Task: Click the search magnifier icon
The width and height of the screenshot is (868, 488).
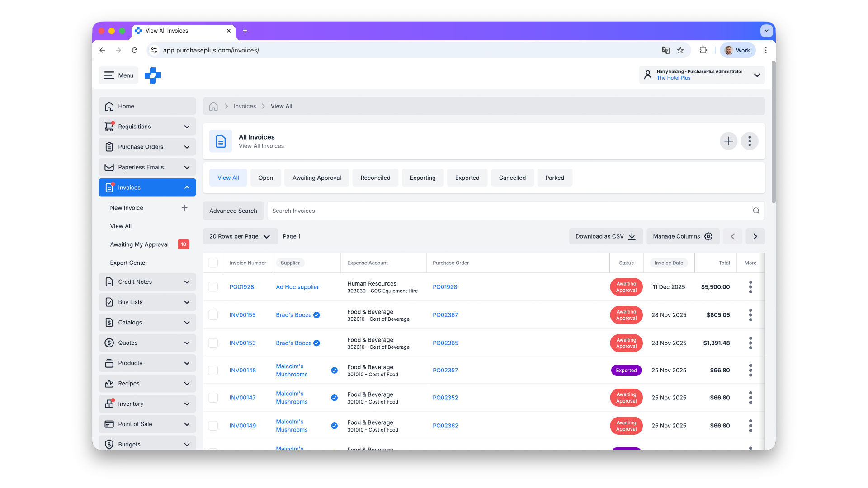Action: coord(756,211)
